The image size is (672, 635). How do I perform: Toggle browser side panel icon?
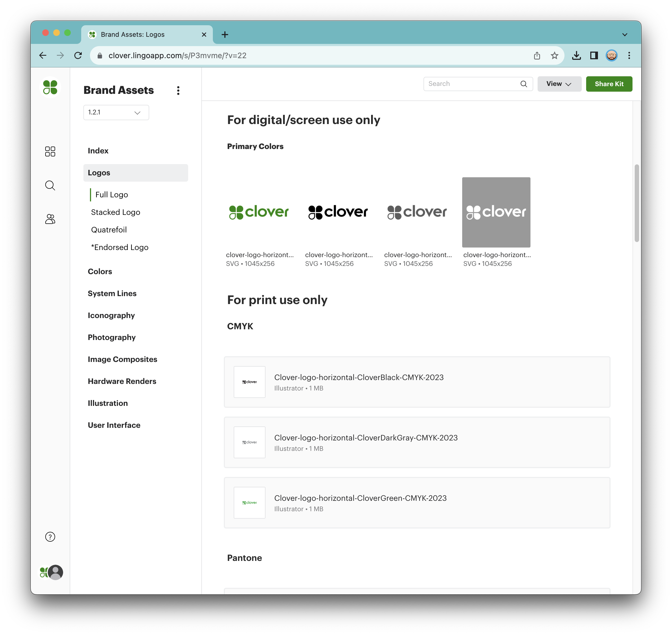(x=594, y=55)
